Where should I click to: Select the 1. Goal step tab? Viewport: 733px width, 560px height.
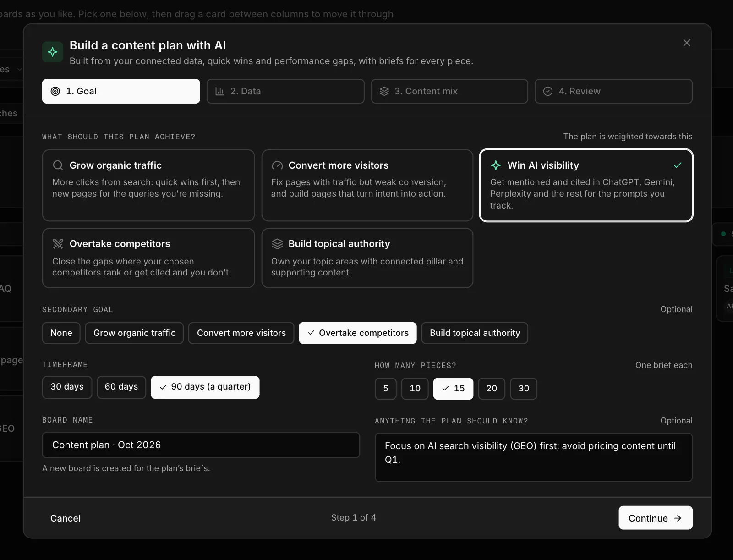[x=121, y=91]
